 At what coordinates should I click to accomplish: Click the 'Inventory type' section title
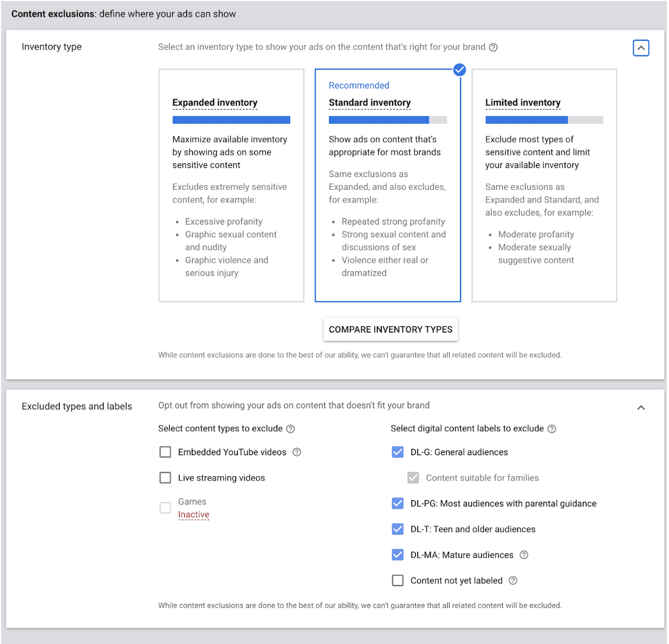click(52, 47)
